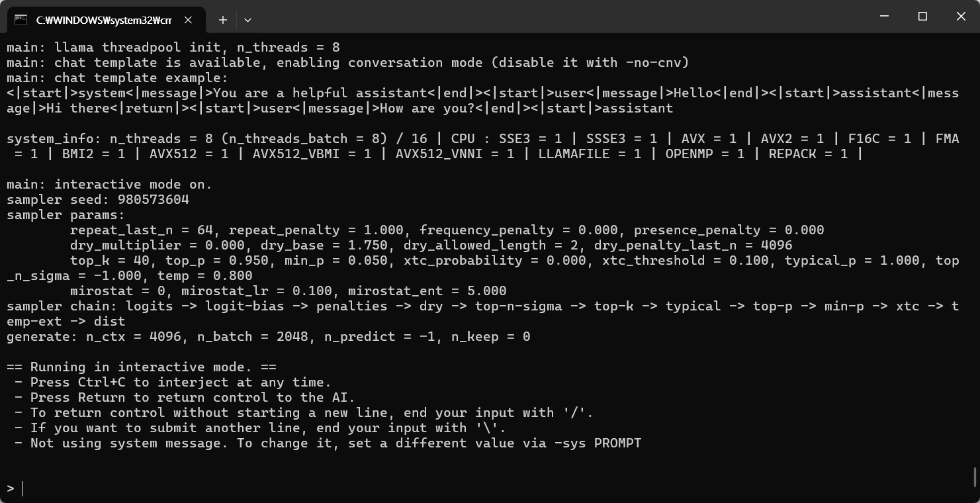The height and width of the screenshot is (503, 980).
Task: Click the '== Running in interactive mode. ==' heading
Action: tap(142, 367)
